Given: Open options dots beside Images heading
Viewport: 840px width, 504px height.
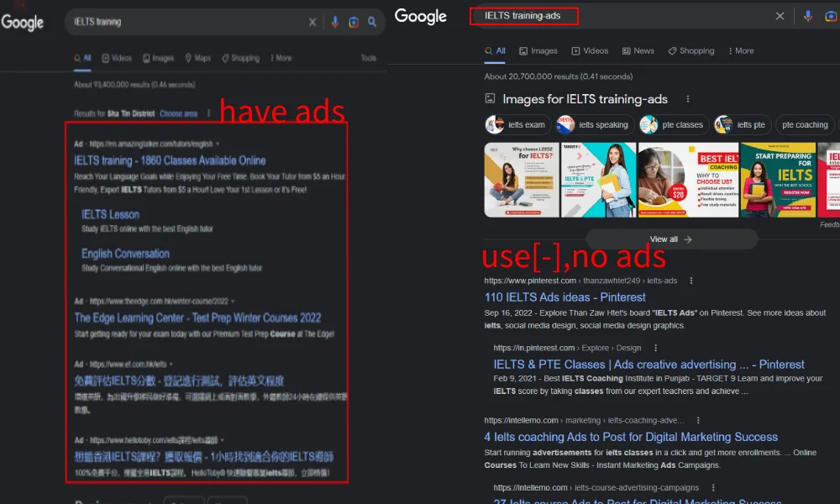Looking at the screenshot, I should coord(688,99).
